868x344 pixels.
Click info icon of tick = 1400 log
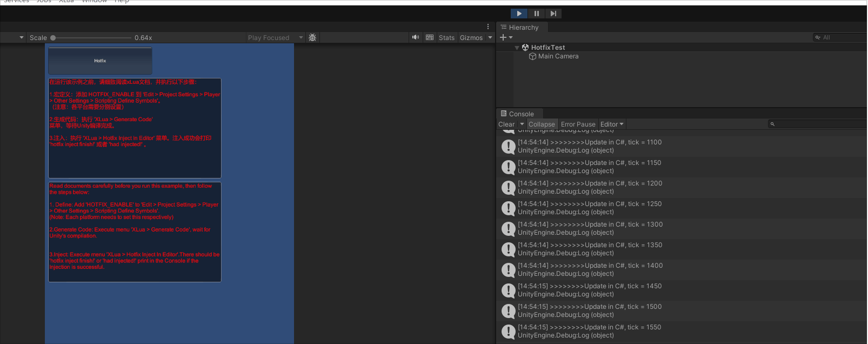(x=508, y=270)
